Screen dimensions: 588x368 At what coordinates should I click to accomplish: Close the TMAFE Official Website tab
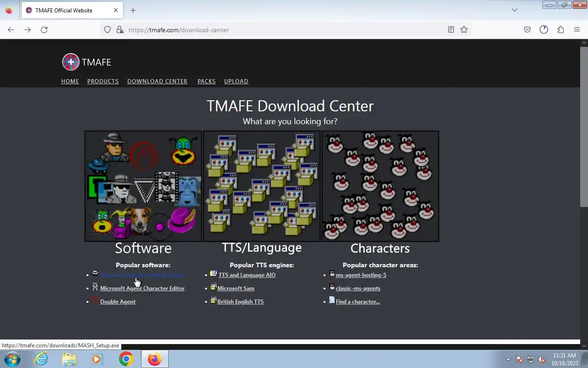(116, 10)
